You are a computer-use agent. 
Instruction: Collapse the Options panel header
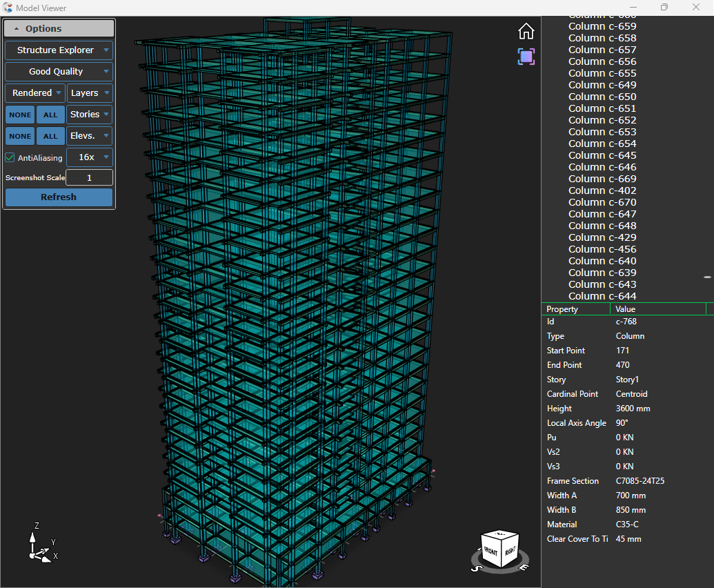coord(59,28)
